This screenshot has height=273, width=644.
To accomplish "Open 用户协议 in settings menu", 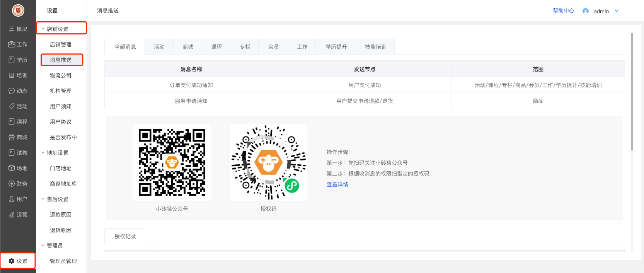I will click(61, 122).
